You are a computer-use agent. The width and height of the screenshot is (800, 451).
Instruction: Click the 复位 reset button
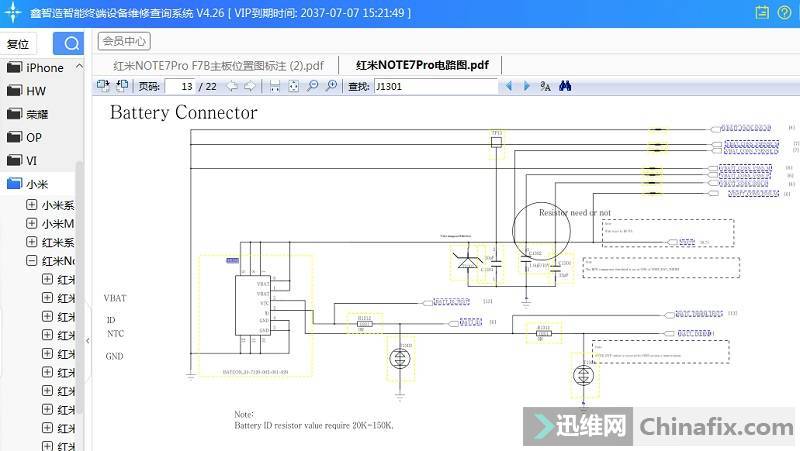[18, 44]
